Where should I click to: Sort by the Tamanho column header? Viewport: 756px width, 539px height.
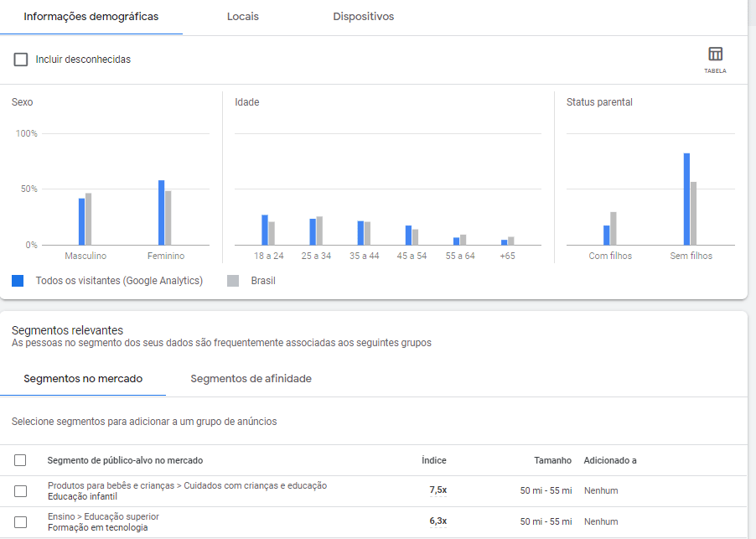pos(552,460)
